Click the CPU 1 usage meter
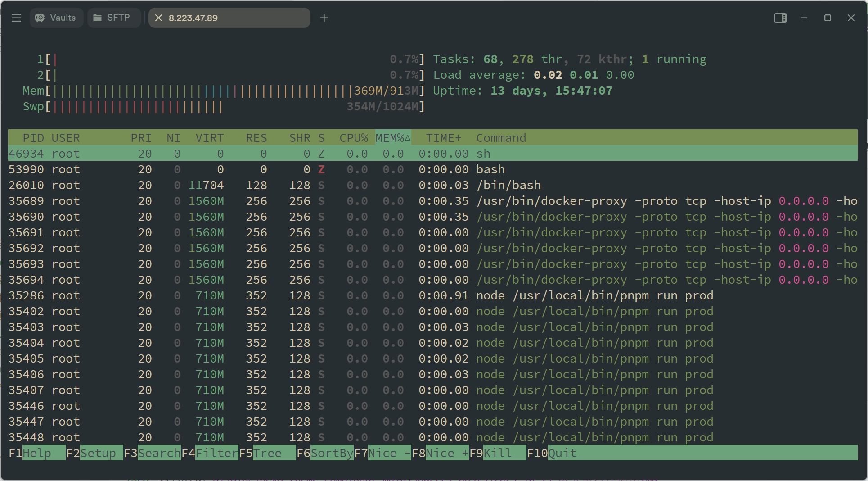868x481 pixels. (x=231, y=59)
